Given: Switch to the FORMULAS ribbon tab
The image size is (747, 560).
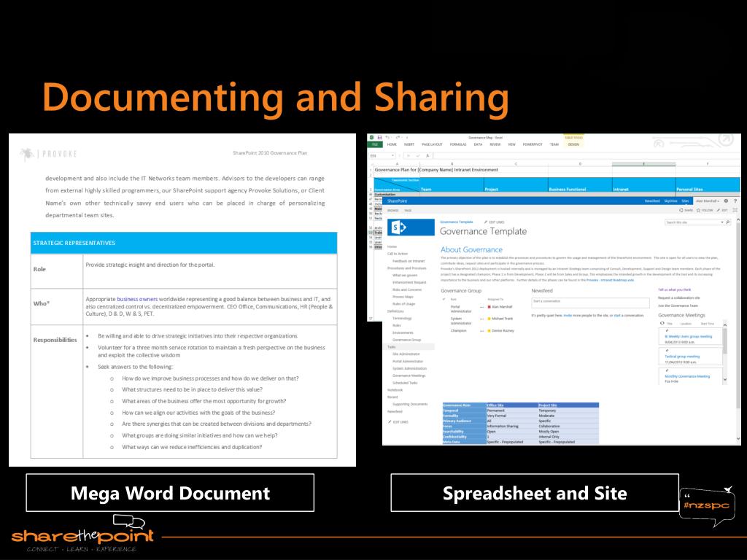Looking at the screenshot, I should [x=458, y=144].
